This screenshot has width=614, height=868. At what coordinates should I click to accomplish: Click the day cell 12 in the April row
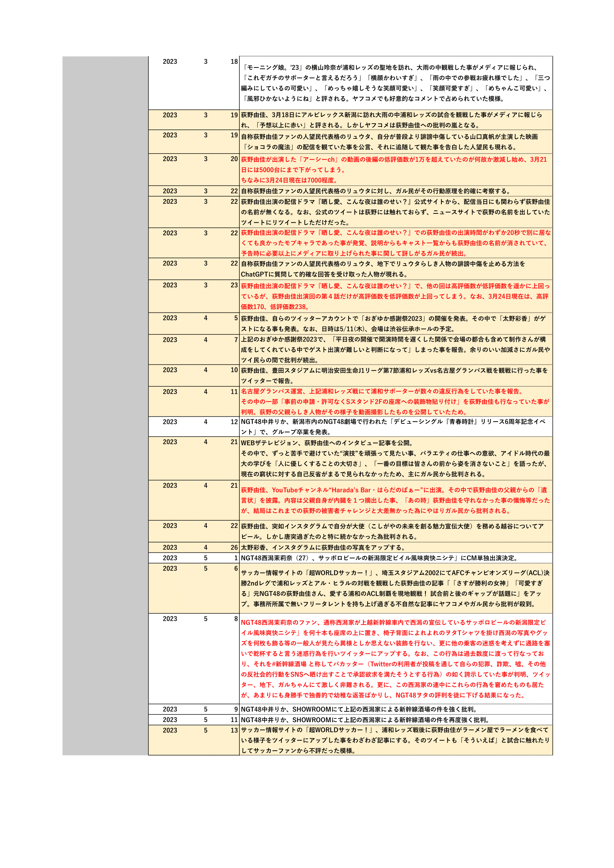click(x=234, y=422)
